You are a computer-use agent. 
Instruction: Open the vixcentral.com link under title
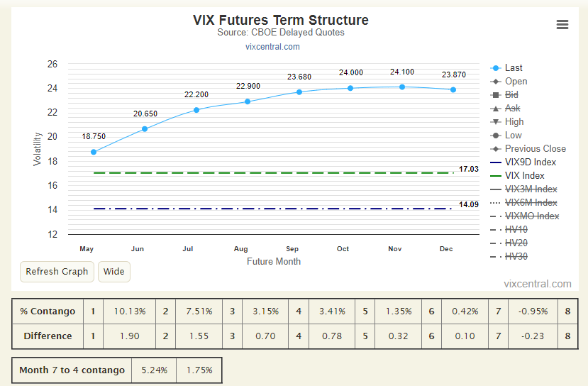[272, 47]
